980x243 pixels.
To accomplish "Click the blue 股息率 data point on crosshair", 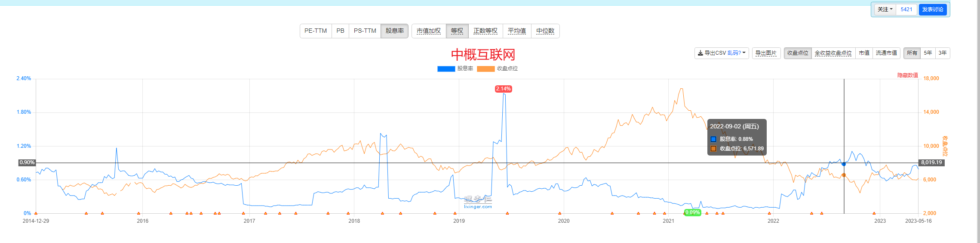I will click(x=844, y=164).
